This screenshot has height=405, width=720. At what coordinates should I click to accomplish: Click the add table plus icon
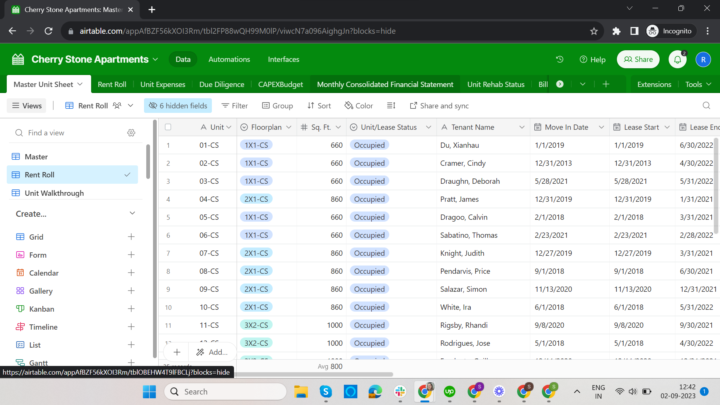606,84
